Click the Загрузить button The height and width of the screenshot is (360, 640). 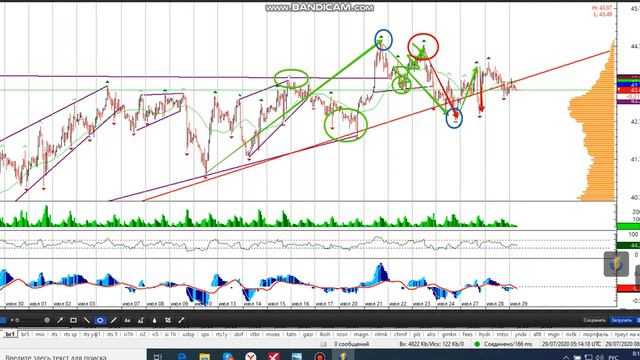pos(621,320)
